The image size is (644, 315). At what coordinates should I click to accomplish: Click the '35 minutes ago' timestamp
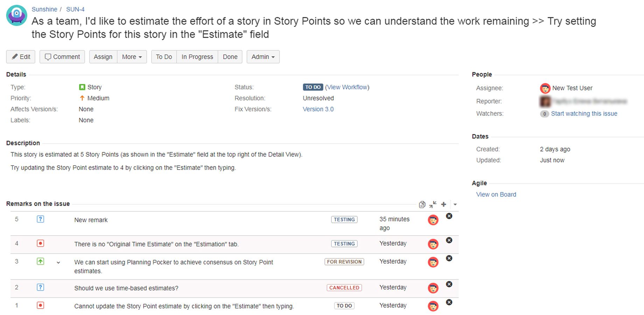click(394, 223)
